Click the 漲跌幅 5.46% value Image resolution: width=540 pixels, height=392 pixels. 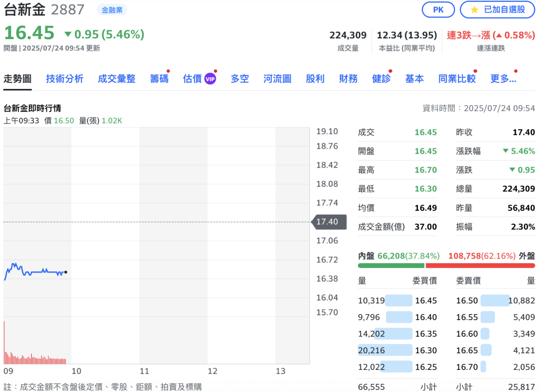point(519,151)
